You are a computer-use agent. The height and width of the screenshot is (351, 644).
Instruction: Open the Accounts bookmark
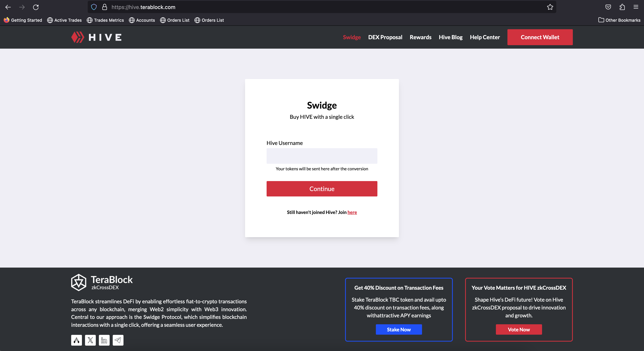click(142, 20)
